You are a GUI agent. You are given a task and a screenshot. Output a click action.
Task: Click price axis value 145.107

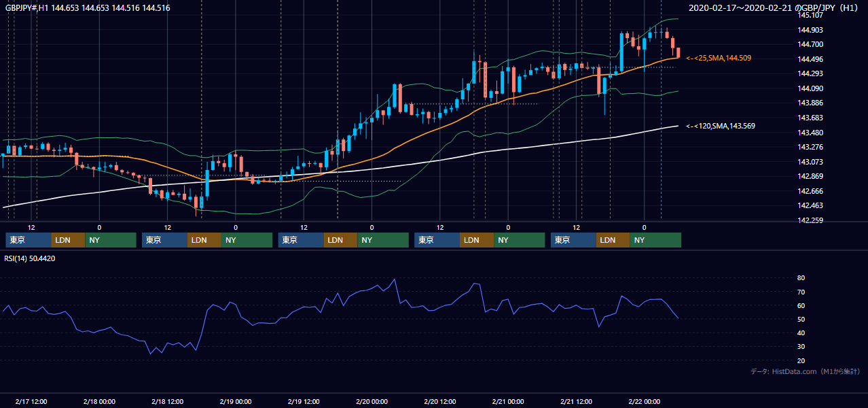[x=811, y=15]
